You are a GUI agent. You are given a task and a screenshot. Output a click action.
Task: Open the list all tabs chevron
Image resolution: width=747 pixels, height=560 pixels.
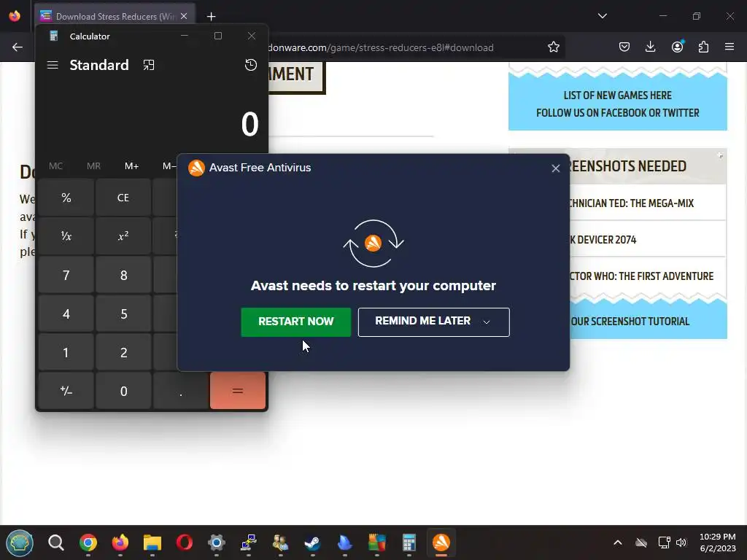pos(602,16)
